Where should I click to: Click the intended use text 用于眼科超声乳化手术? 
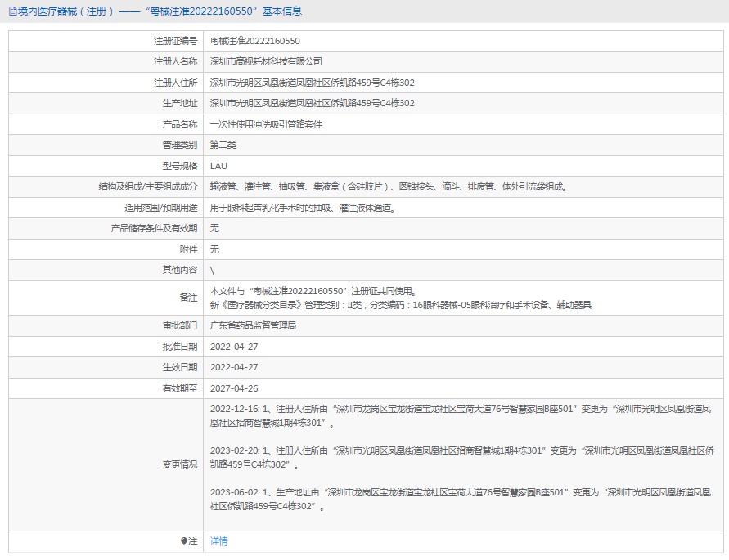(x=303, y=208)
